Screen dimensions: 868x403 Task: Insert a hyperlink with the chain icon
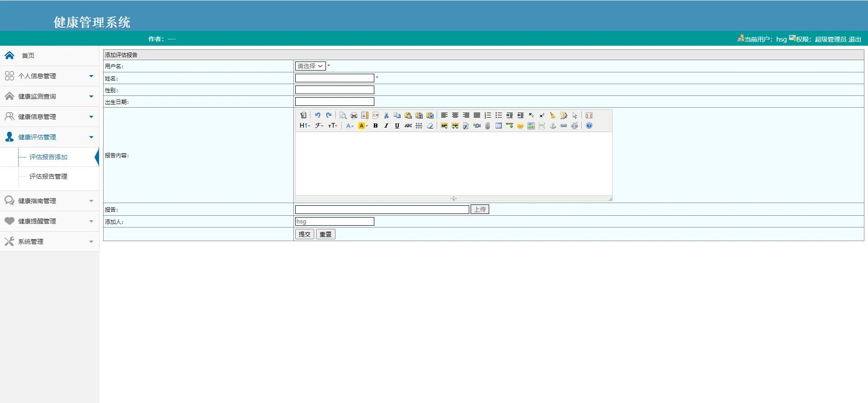(x=564, y=126)
